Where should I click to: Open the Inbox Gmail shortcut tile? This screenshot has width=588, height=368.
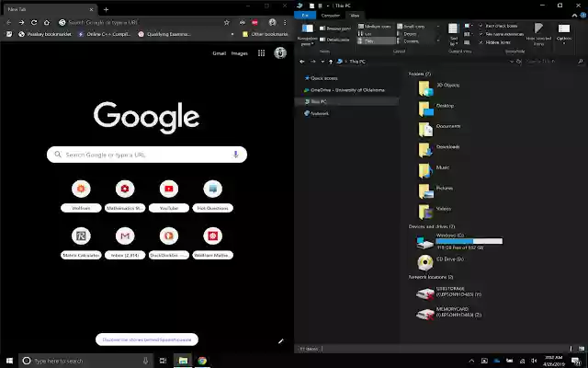[x=125, y=243]
